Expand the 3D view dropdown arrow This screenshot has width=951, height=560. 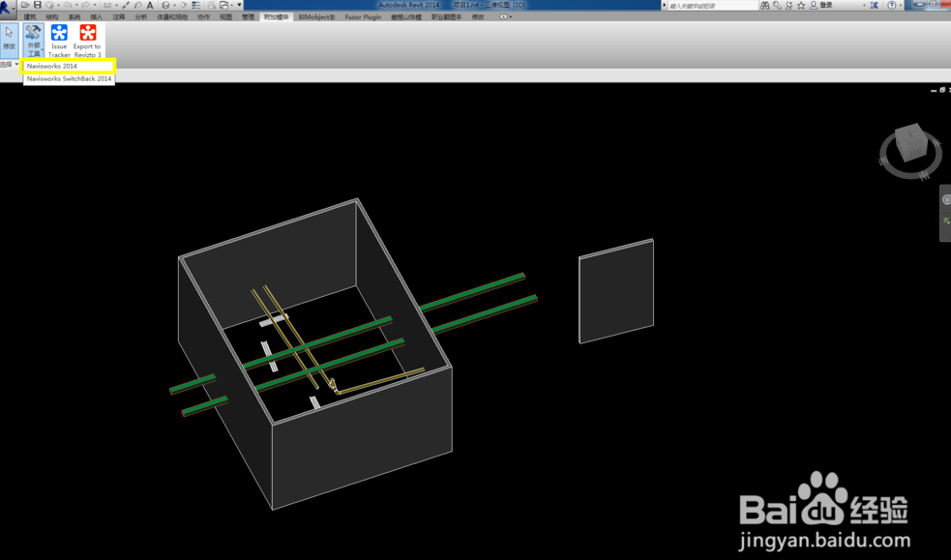[x=175, y=5]
